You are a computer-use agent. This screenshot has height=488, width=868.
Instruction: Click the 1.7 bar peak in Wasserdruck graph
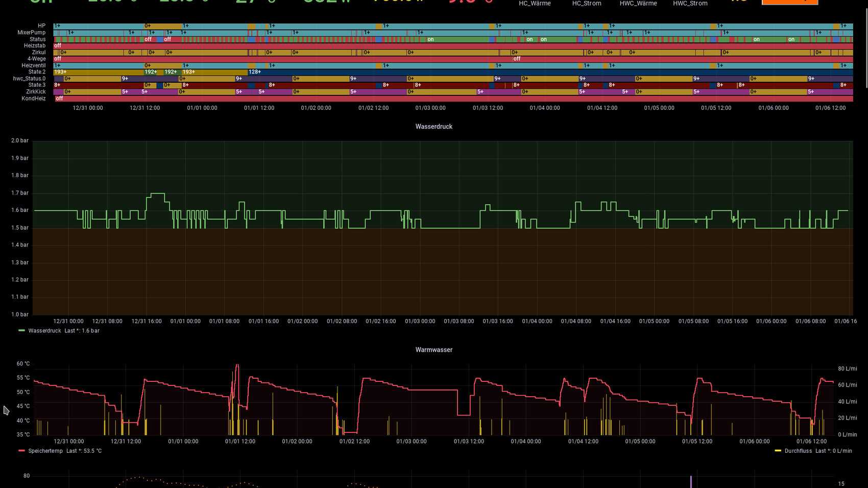pyautogui.click(x=157, y=193)
